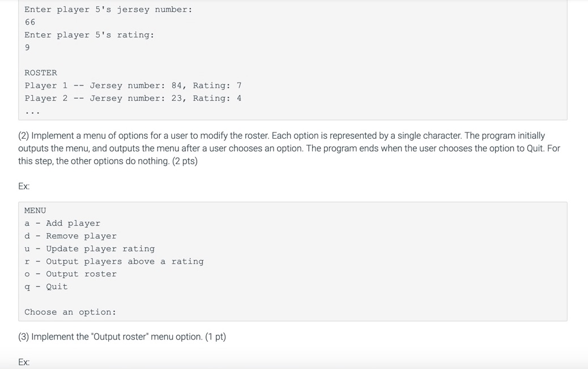Click the MENU heading in example
588x369 pixels.
pyautogui.click(x=35, y=211)
